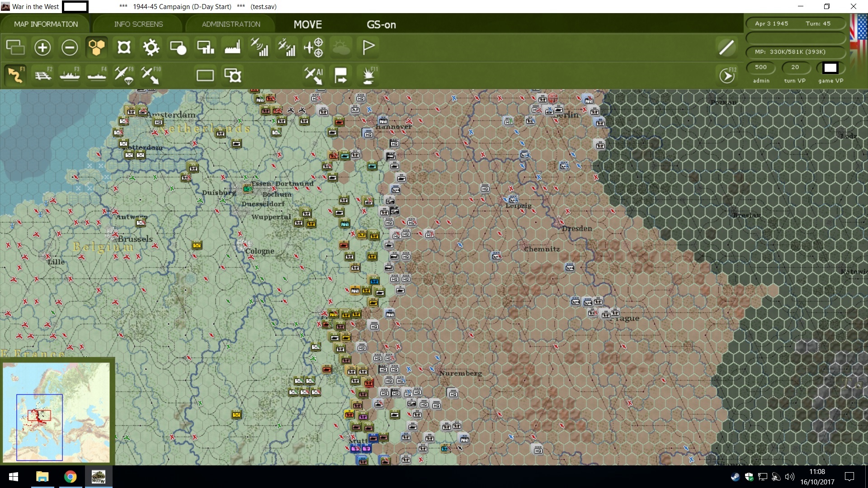Click the Steam tray icon
This screenshot has width=868, height=488.
click(735, 477)
